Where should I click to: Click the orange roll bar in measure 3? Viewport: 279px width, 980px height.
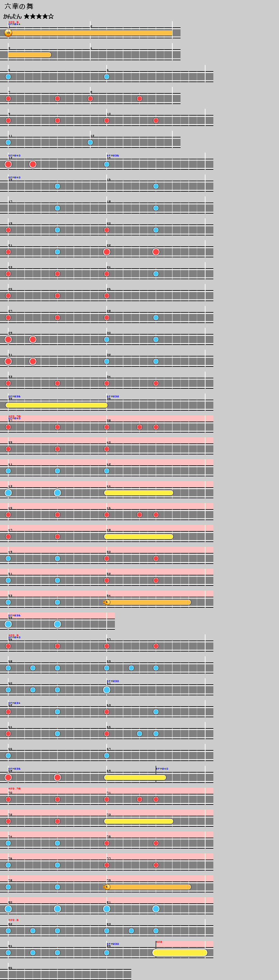(29, 55)
